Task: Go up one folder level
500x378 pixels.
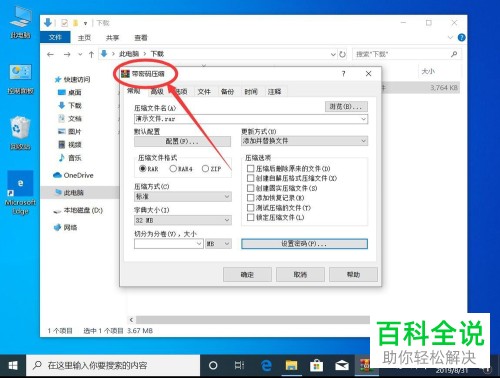Action: pos(91,54)
